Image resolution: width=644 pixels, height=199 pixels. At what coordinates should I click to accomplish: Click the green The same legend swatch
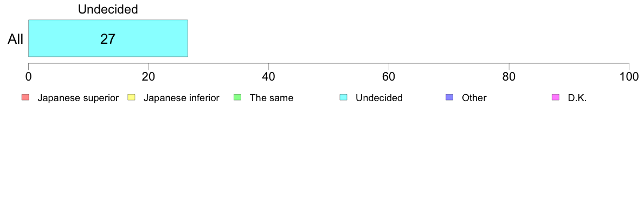tap(237, 97)
